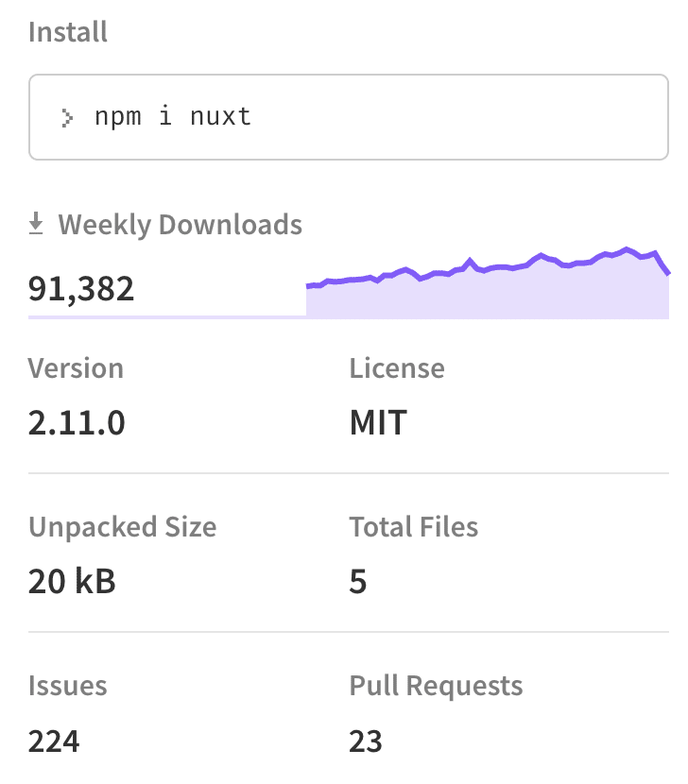
Task: Select the 2.11.0 version number
Action: [77, 422]
